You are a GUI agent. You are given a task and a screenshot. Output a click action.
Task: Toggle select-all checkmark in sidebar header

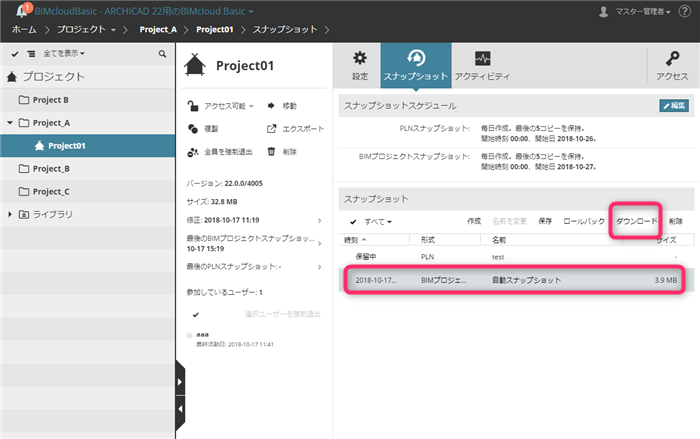click(15, 54)
